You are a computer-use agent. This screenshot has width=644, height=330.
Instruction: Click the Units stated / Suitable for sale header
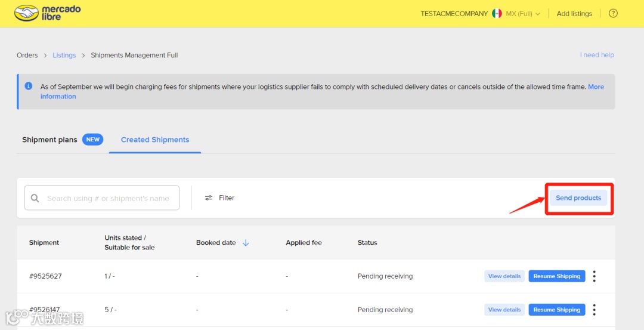pos(129,242)
